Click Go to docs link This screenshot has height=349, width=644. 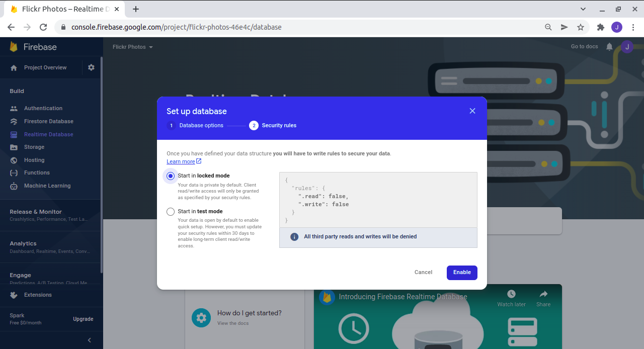pos(585,47)
